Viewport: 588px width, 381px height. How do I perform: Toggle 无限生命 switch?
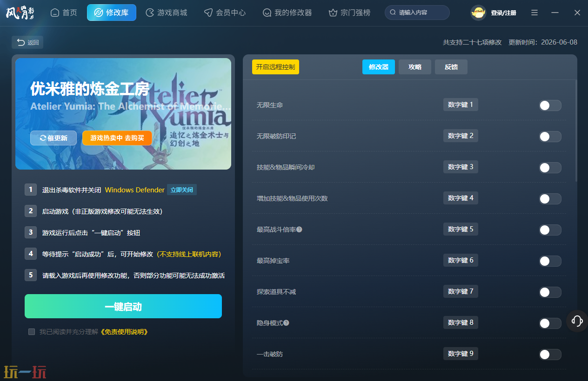click(x=550, y=105)
